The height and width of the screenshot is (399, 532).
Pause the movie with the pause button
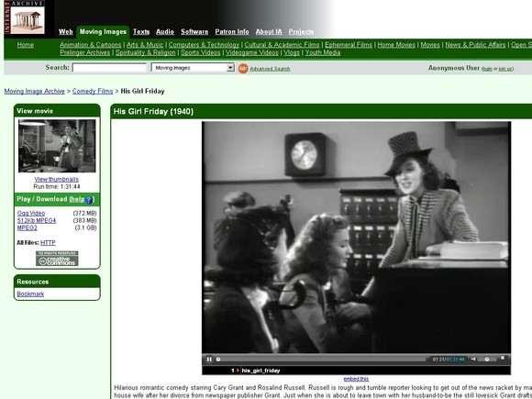coord(209,359)
